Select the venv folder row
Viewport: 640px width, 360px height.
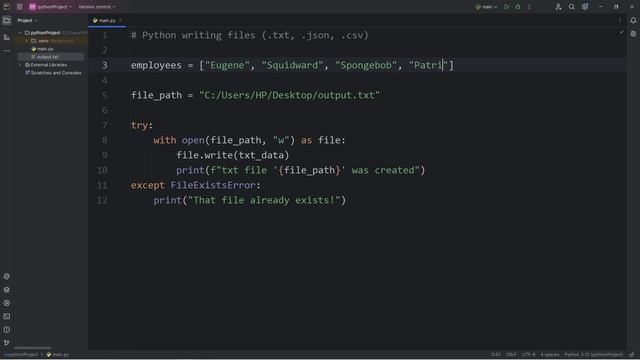[50, 41]
